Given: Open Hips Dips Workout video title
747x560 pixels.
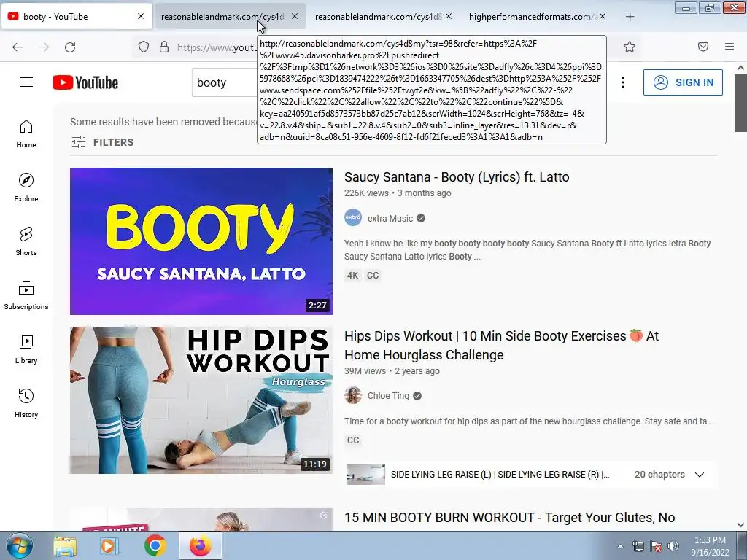Looking at the screenshot, I should pos(501,345).
